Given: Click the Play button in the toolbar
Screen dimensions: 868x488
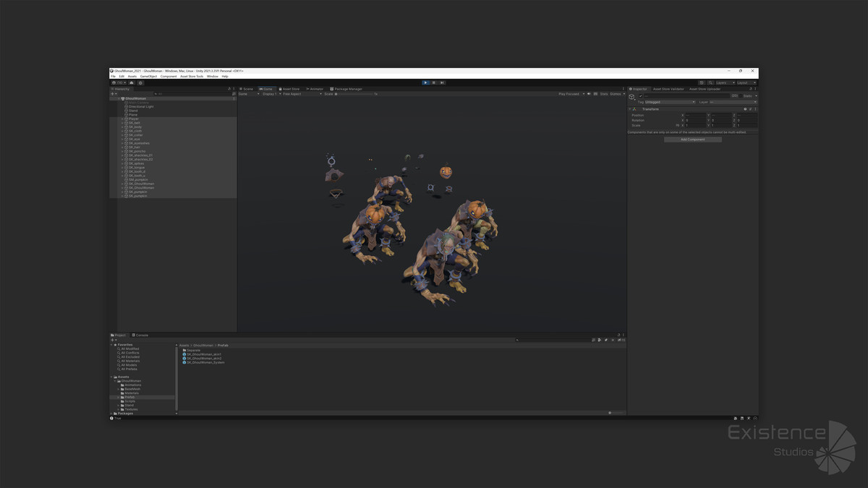Looking at the screenshot, I should click(425, 82).
